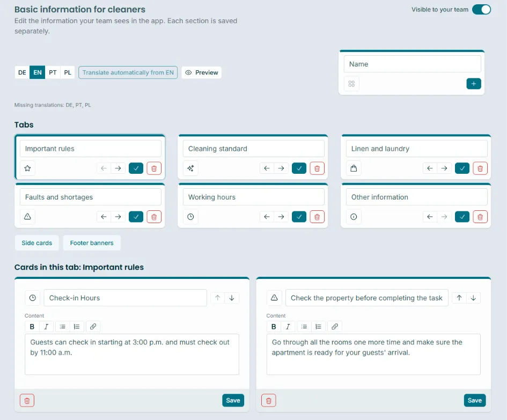Save the Check the property card

coord(475,400)
